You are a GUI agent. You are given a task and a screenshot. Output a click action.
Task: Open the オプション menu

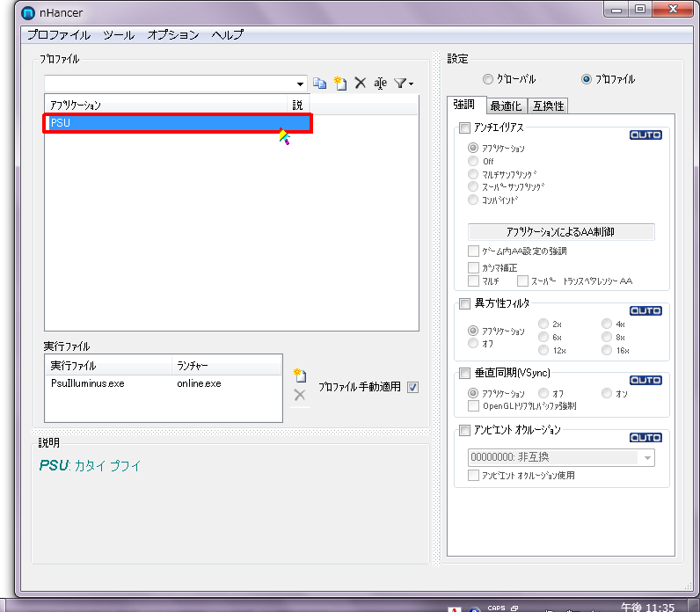coord(173,35)
